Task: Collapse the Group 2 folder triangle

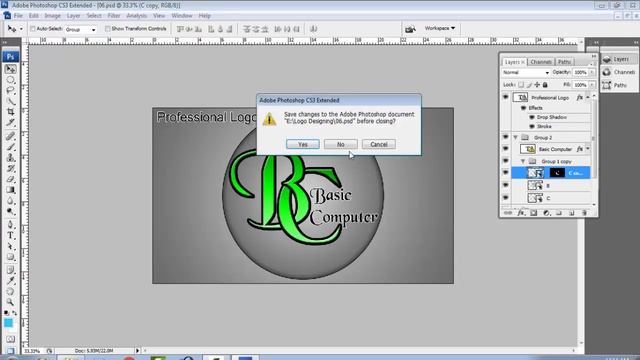Action: pyautogui.click(x=516, y=138)
